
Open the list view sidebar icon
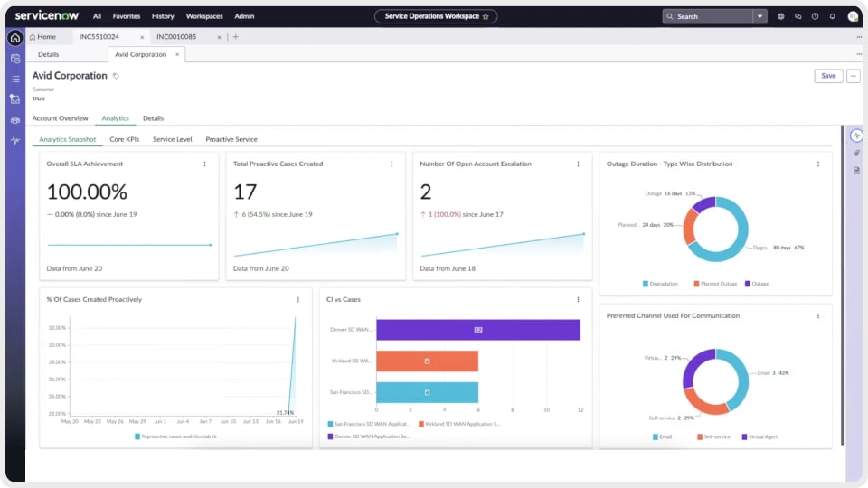click(x=15, y=80)
